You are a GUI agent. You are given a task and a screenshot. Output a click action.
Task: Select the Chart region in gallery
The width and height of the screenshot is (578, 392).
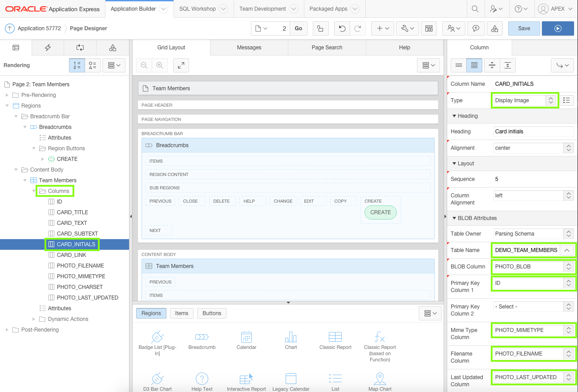pos(291,340)
